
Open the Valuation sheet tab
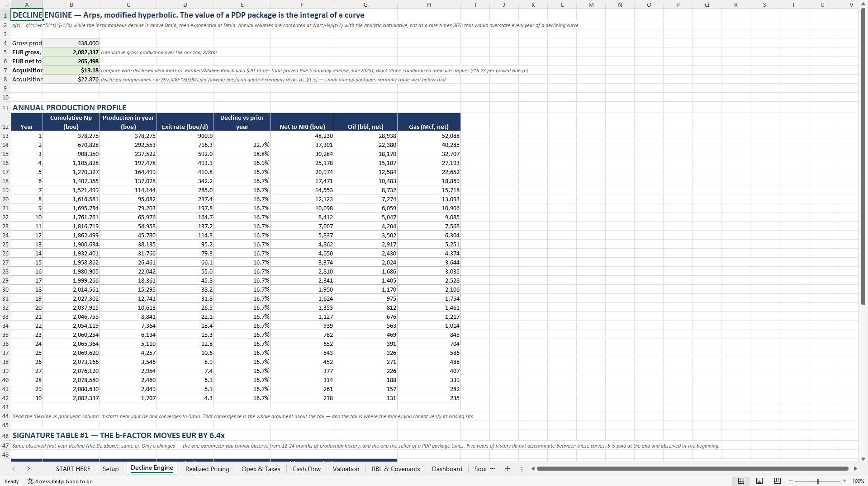click(346, 469)
